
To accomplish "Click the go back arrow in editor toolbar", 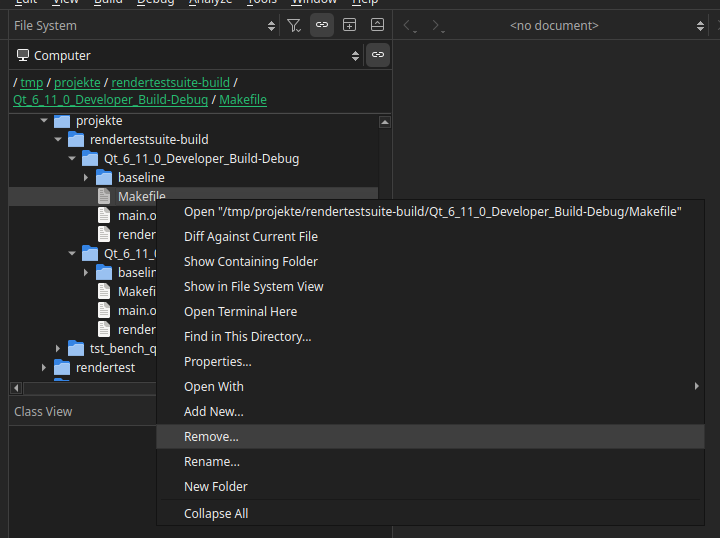I will (409, 25).
